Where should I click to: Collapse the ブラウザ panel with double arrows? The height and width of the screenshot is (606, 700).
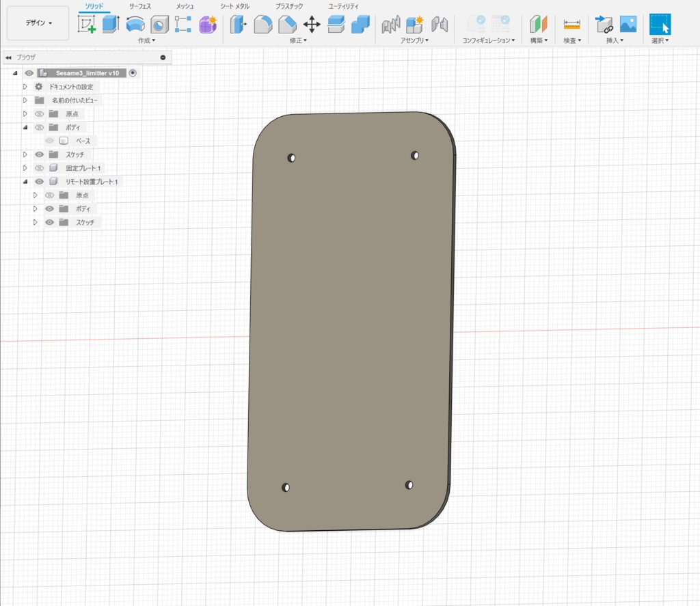[8, 58]
